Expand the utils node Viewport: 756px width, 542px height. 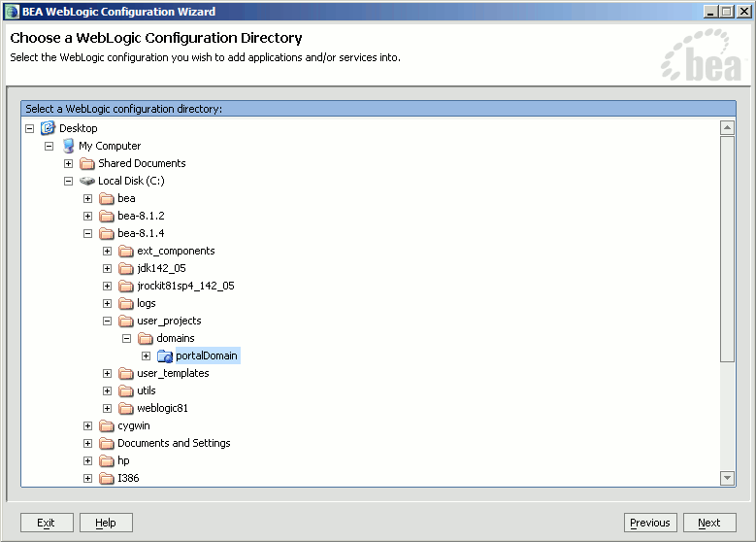click(107, 390)
